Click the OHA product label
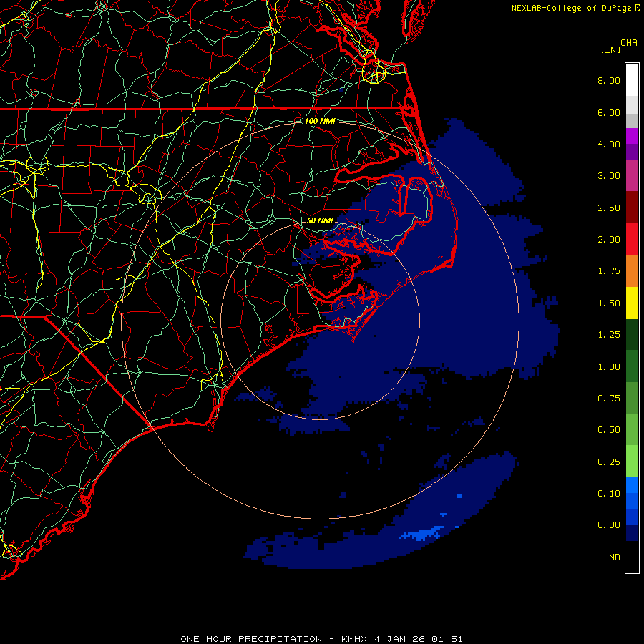The width and height of the screenshot is (644, 644). (629, 43)
